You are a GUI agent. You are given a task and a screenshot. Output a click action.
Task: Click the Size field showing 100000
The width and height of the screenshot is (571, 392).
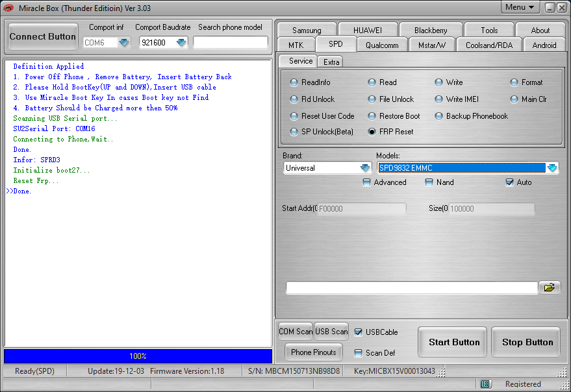click(492, 208)
